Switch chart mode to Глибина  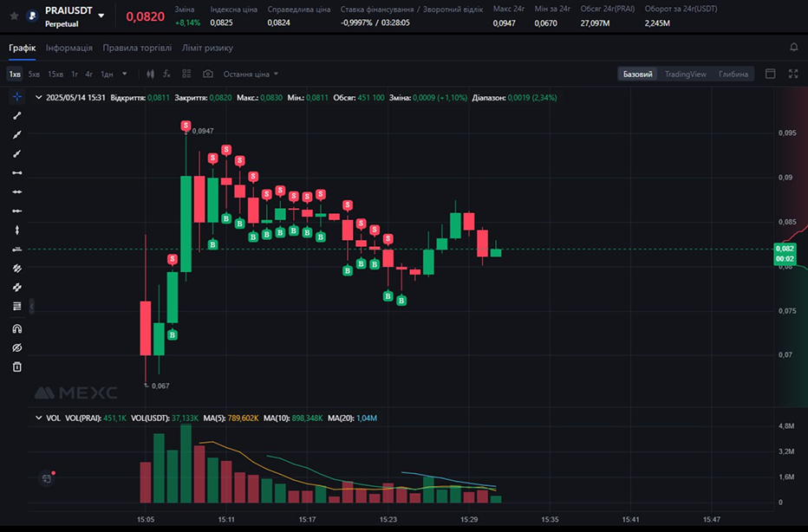(733, 75)
